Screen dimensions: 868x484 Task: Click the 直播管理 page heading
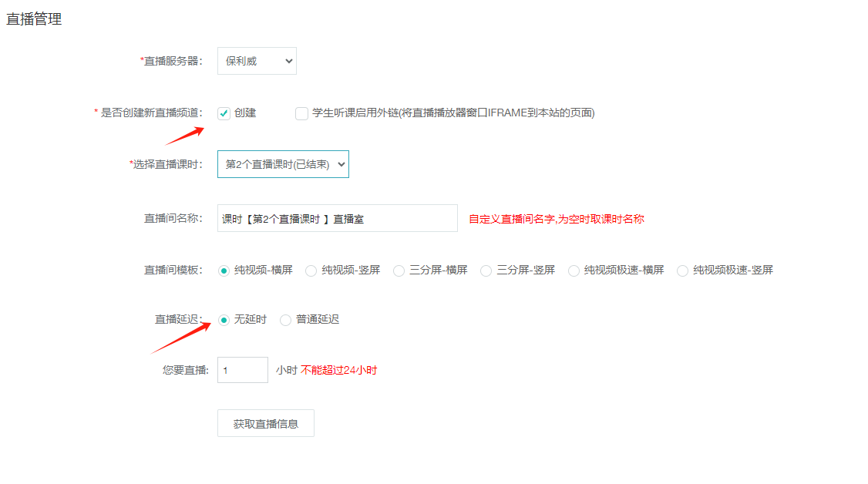coord(34,19)
